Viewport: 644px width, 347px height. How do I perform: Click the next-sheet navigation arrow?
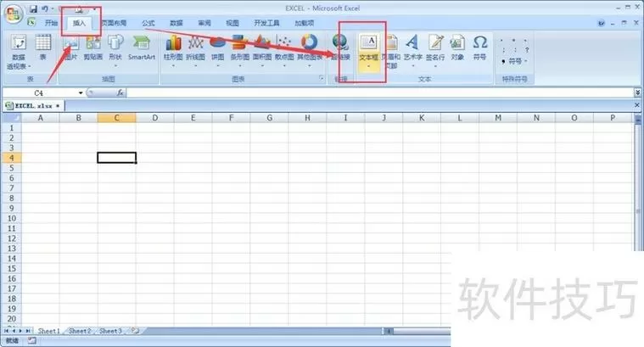click(x=20, y=331)
